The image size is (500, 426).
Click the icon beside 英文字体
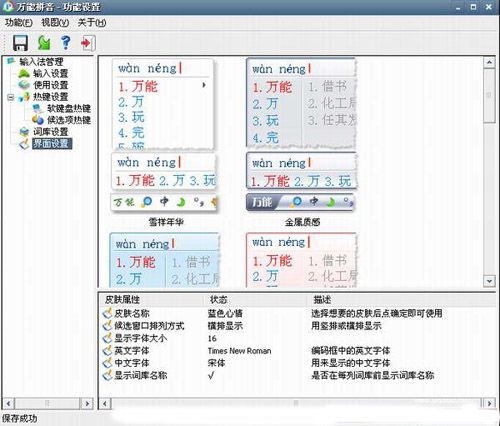tap(107, 351)
